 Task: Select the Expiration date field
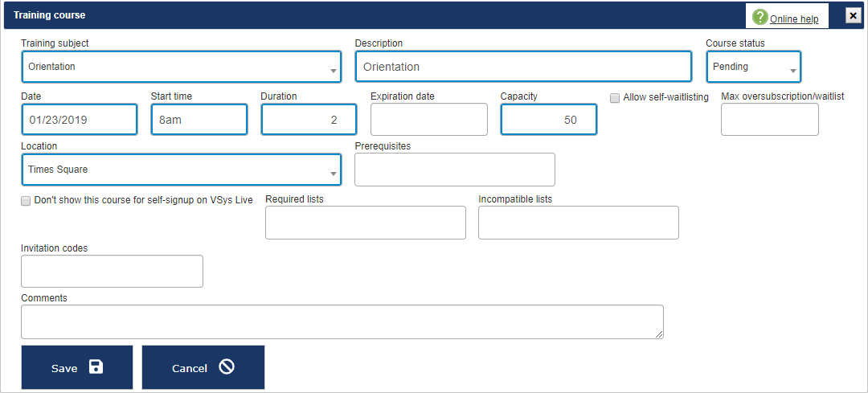click(x=428, y=120)
